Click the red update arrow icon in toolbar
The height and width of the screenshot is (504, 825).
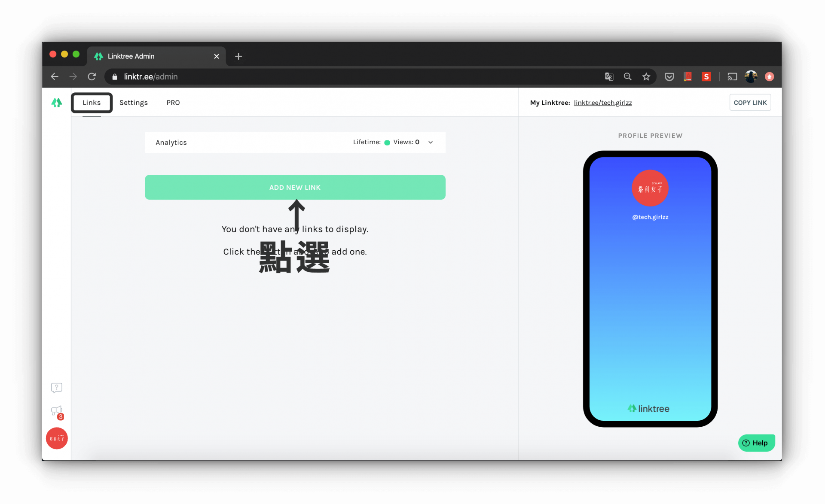tap(769, 76)
